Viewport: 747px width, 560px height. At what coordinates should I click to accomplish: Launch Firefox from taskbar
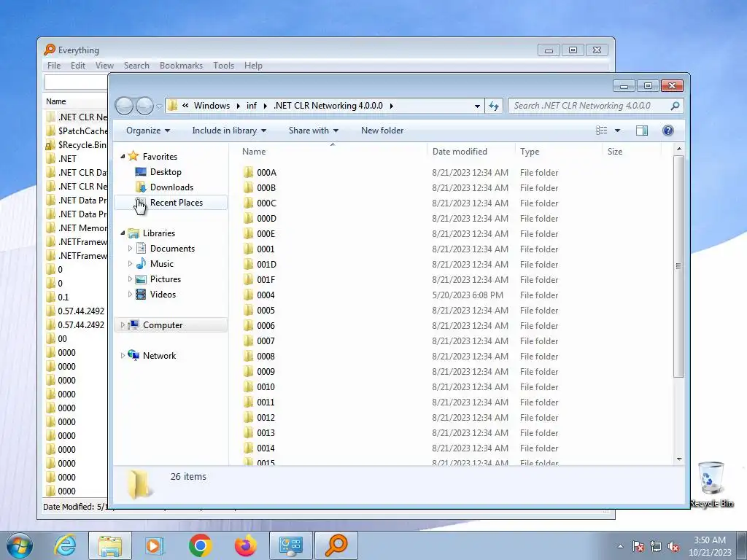pos(245,545)
